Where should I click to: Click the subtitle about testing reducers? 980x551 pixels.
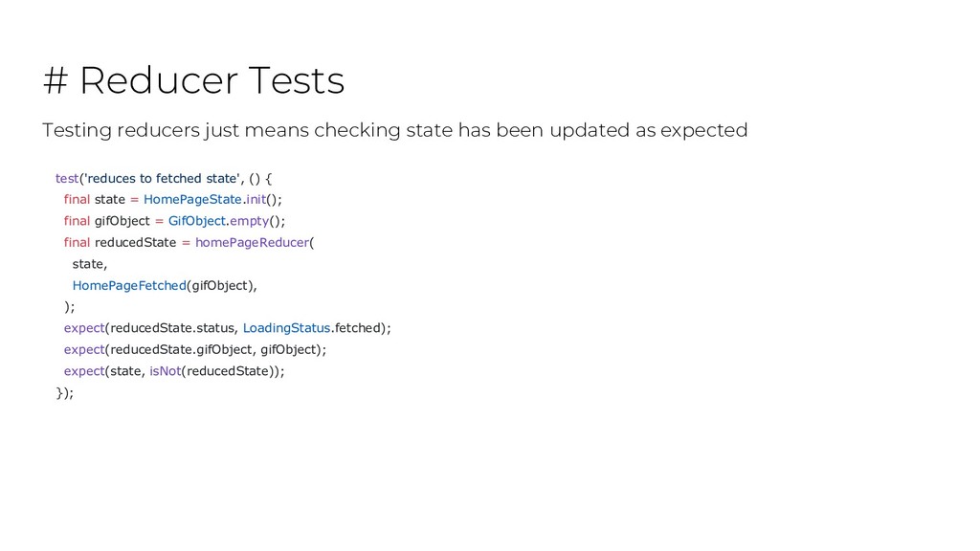[395, 130]
